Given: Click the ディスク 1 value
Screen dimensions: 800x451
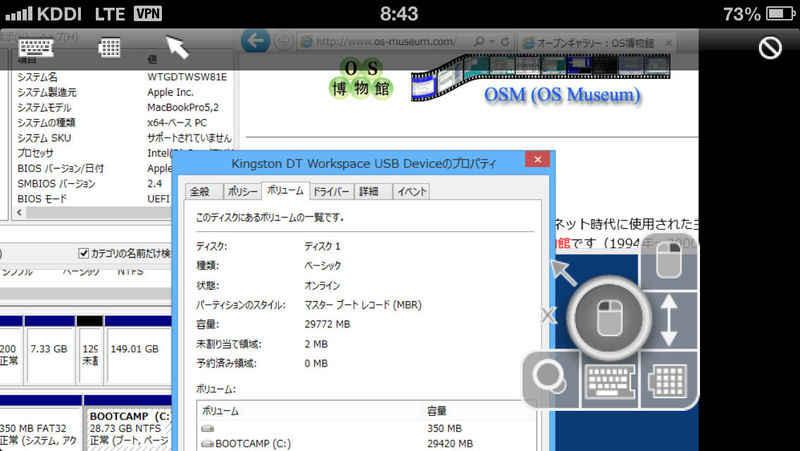Looking at the screenshot, I should (x=322, y=246).
